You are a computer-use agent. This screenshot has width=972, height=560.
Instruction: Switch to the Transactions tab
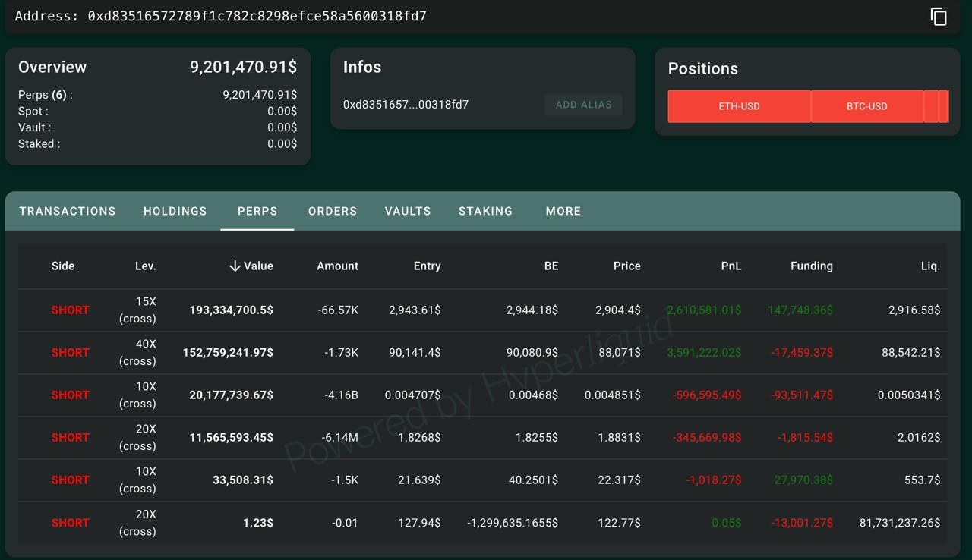(x=68, y=211)
